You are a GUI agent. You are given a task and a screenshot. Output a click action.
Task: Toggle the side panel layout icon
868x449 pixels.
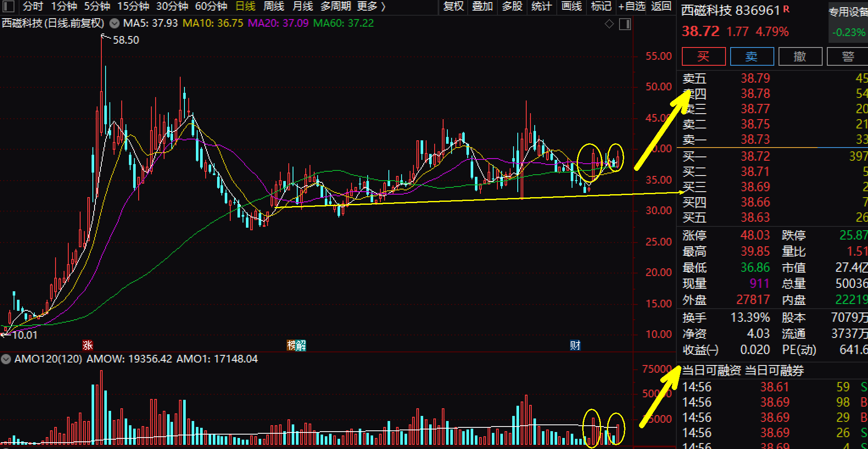625,24
